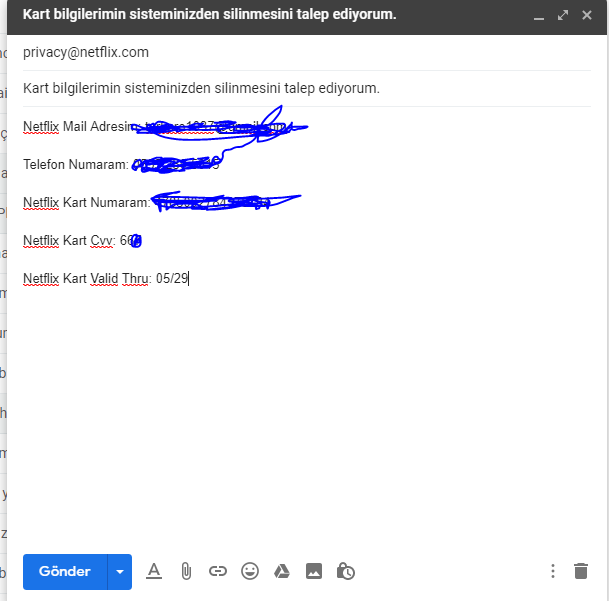The height and width of the screenshot is (601, 609).
Task: Open more options three-dot menu
Action: (553, 571)
